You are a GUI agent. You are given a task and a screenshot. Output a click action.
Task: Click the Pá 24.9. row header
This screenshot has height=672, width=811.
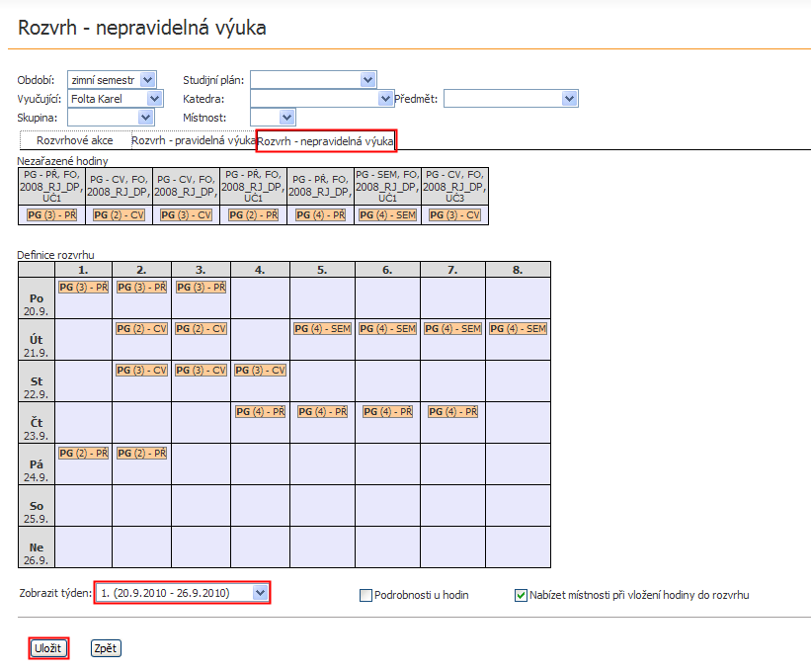point(37,463)
